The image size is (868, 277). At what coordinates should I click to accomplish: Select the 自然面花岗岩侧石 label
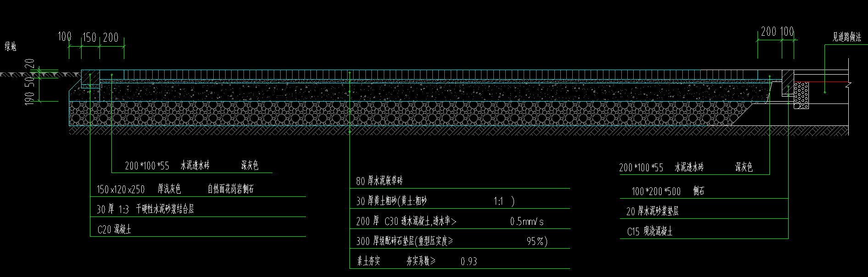tap(231, 189)
